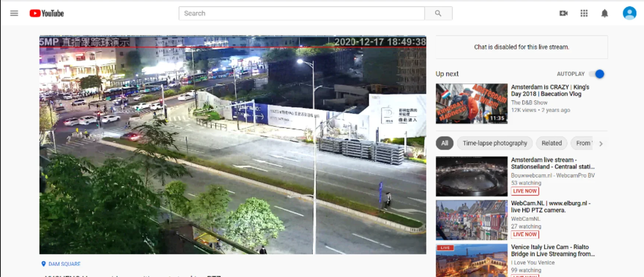Open the YouTube apps grid
Image resolution: width=644 pixels, height=277 pixels.
(x=584, y=13)
